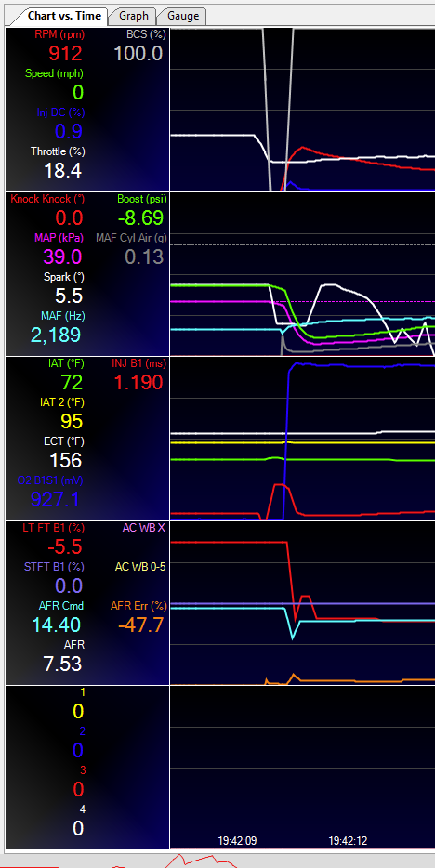Select the RPM (rpm) channel readout

[59, 34]
